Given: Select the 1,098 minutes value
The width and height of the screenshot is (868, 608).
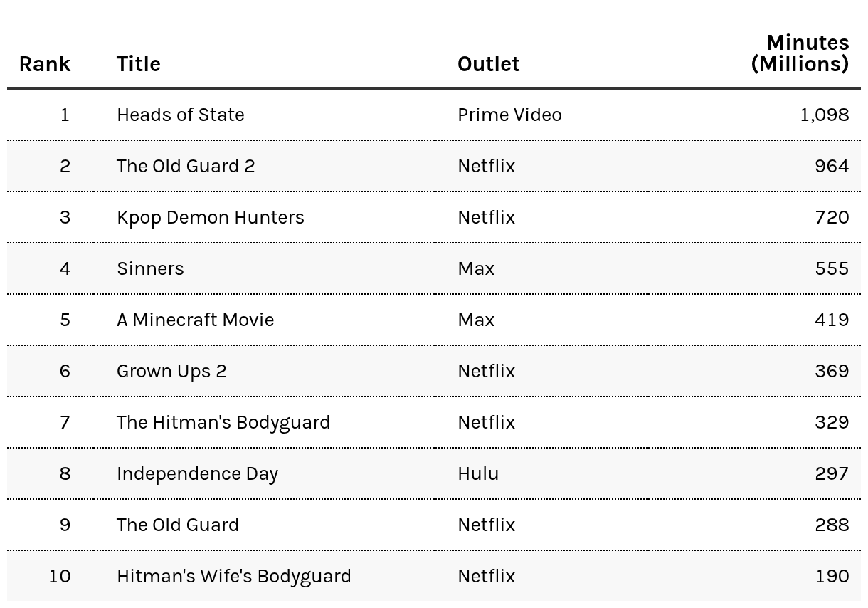Looking at the screenshot, I should tap(825, 115).
